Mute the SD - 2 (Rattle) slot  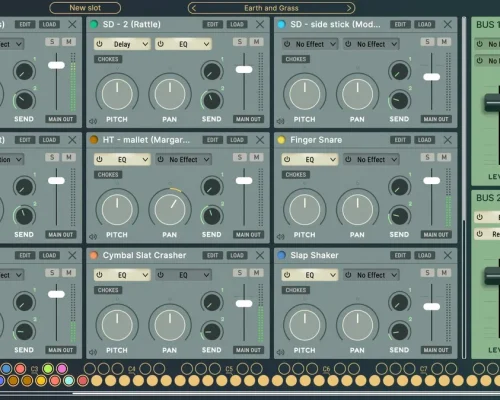point(256,42)
